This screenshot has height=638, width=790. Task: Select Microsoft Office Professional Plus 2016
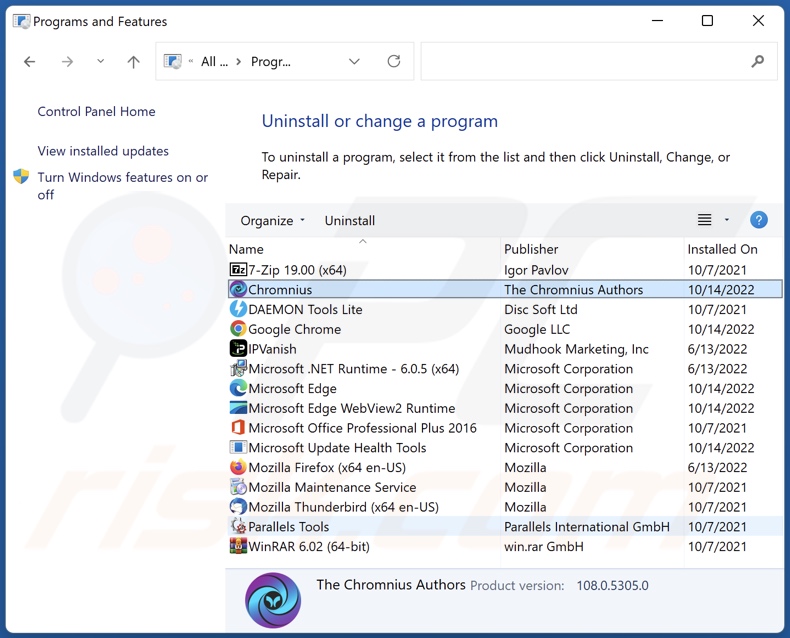pyautogui.click(x=505, y=427)
